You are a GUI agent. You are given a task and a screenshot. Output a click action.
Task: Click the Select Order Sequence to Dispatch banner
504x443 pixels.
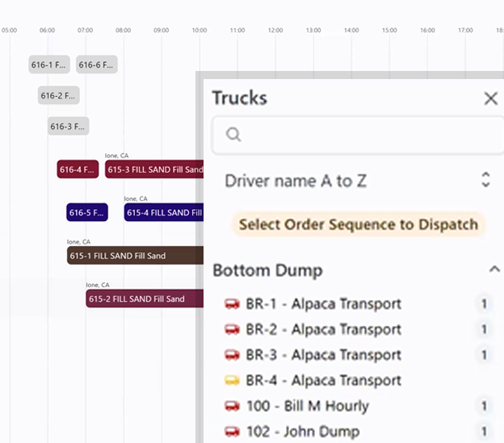pyautogui.click(x=359, y=224)
